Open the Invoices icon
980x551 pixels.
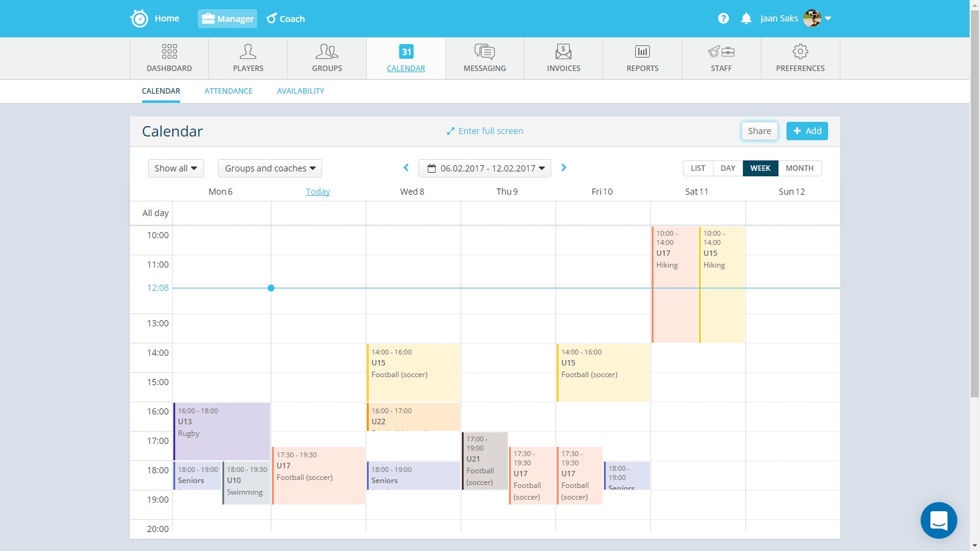(x=563, y=51)
